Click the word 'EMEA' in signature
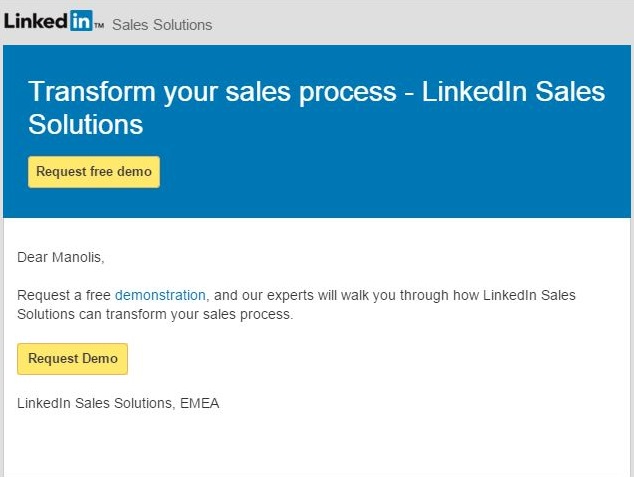634x477 pixels. click(199, 403)
